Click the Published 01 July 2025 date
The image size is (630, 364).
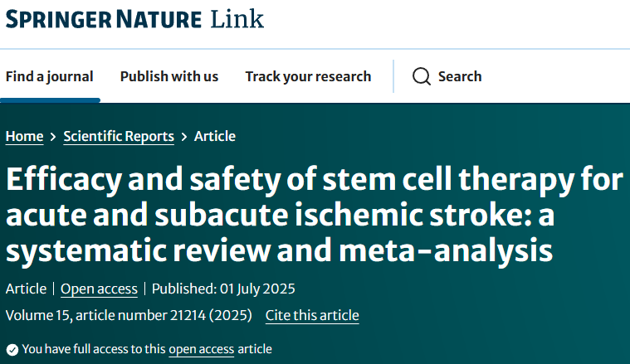pos(223,289)
